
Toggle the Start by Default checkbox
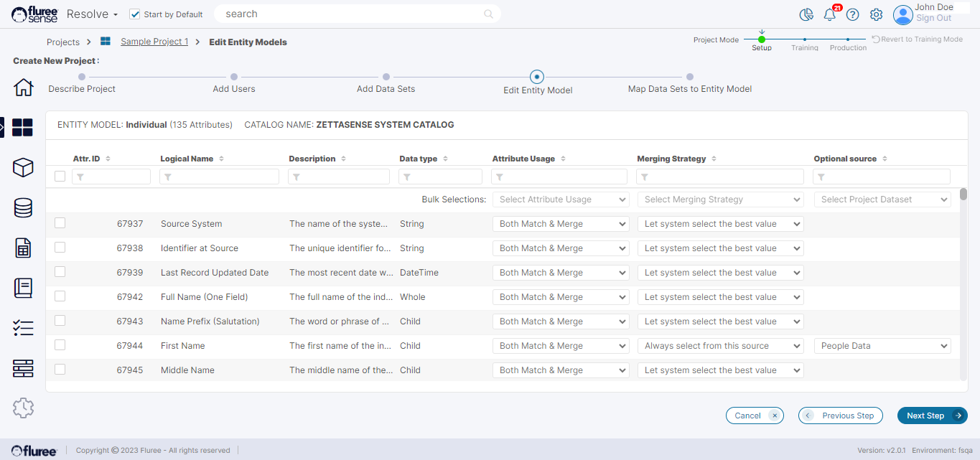click(135, 14)
